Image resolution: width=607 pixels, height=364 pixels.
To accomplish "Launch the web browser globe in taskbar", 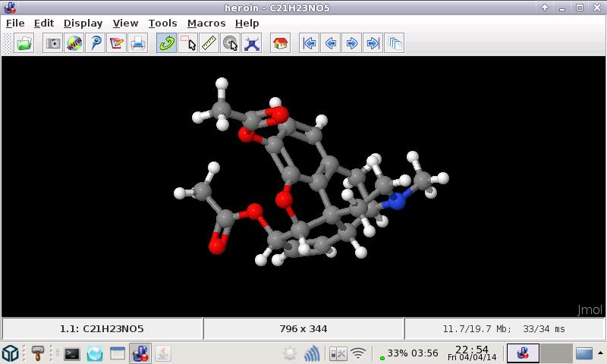I will tap(95, 353).
